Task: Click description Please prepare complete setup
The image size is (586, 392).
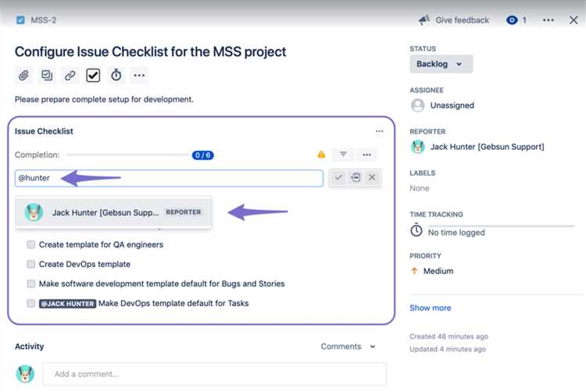Action: point(104,99)
